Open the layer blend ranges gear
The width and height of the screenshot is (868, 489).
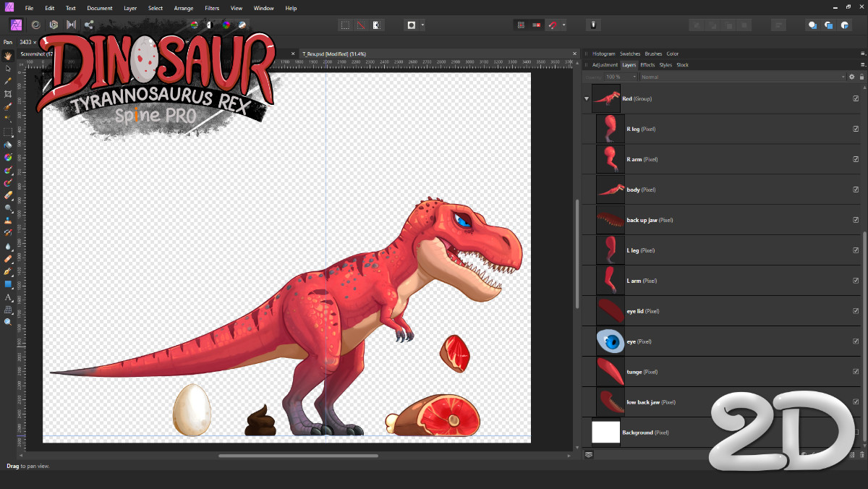coord(851,77)
